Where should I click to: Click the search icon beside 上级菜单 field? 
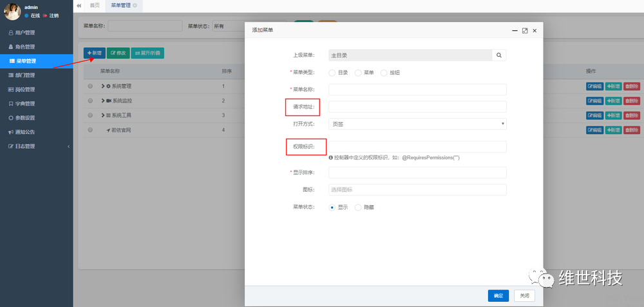(499, 55)
